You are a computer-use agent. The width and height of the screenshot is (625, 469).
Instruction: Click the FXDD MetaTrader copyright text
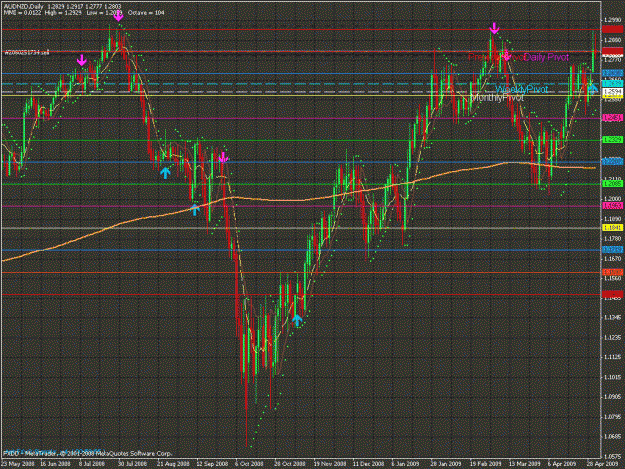point(88,453)
